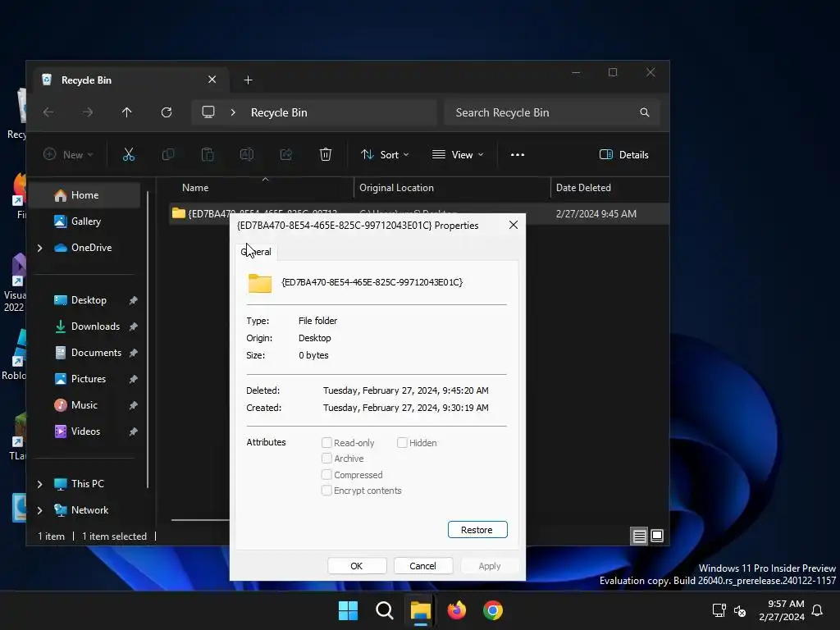
Task: Toggle the Hidden attribute checkbox
Action: [x=402, y=442]
